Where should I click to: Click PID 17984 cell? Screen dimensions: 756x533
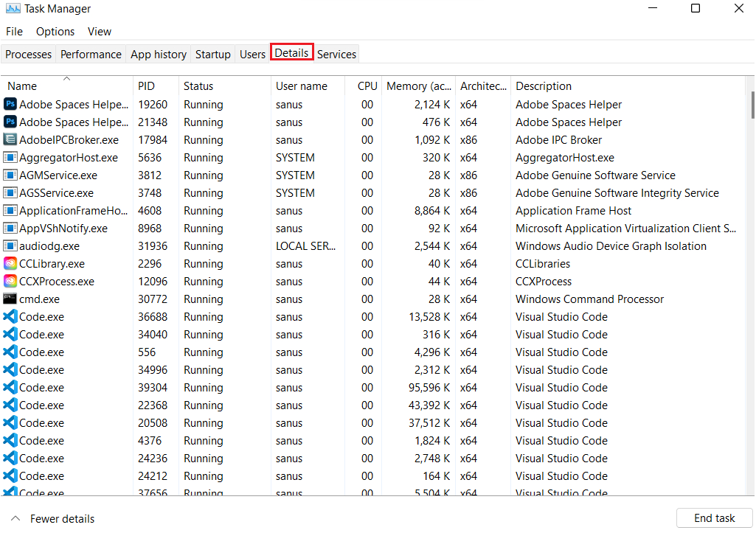pyautogui.click(x=153, y=140)
